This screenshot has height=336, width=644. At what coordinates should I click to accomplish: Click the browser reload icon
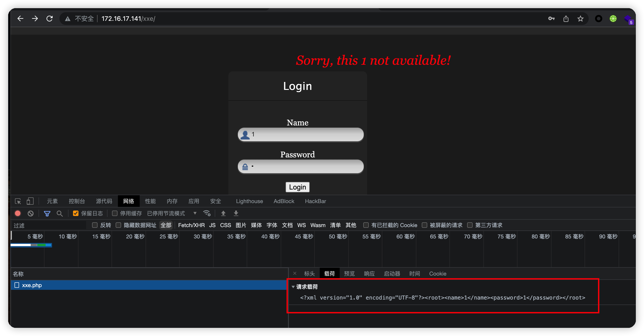pyautogui.click(x=49, y=19)
